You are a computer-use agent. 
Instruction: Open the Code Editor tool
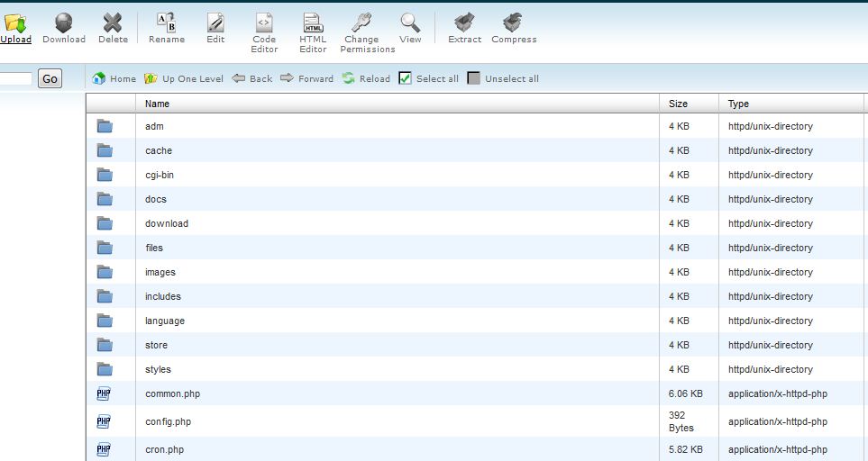[x=264, y=23]
